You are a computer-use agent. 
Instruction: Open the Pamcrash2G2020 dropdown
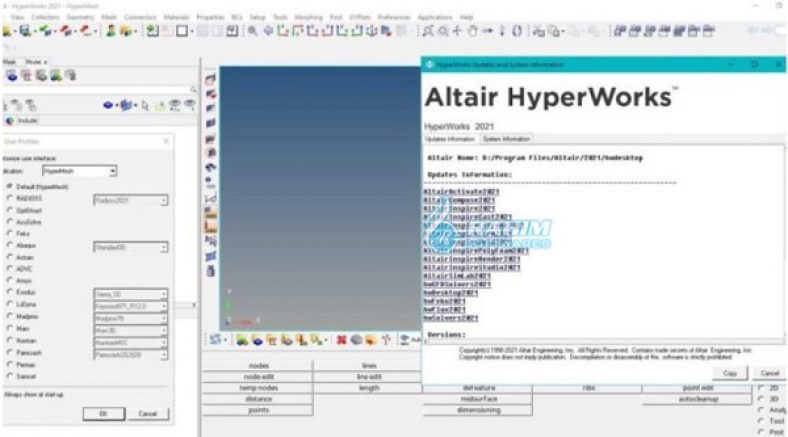click(131, 355)
